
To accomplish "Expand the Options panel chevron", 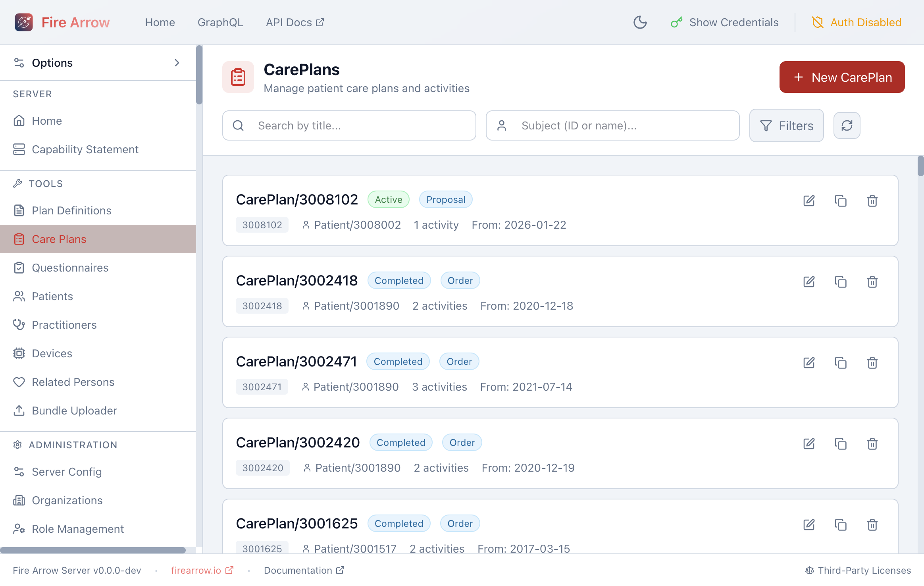I will tap(177, 63).
